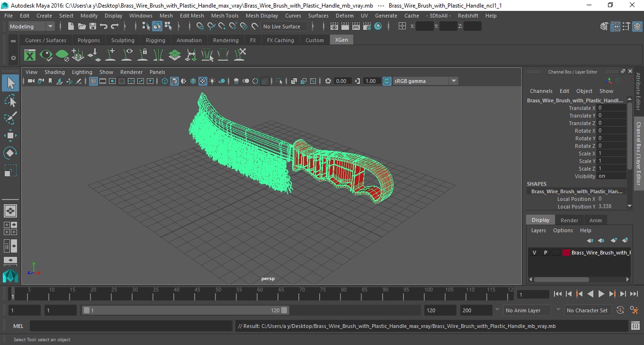Viewport: 644px width, 345px height.
Task: Open the Maya home logo icon
Action: [x=10, y=275]
